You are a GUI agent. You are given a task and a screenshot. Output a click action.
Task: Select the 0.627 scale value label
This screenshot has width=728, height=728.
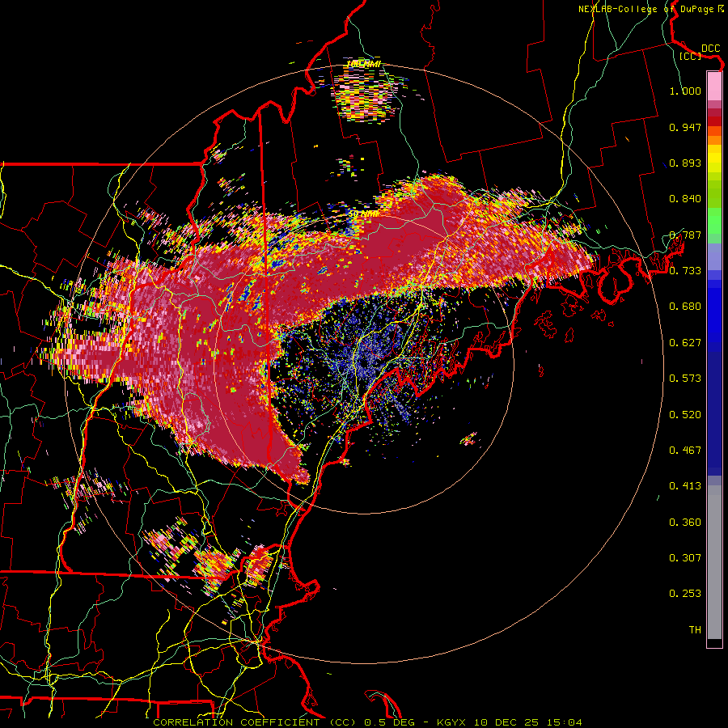pos(685,343)
